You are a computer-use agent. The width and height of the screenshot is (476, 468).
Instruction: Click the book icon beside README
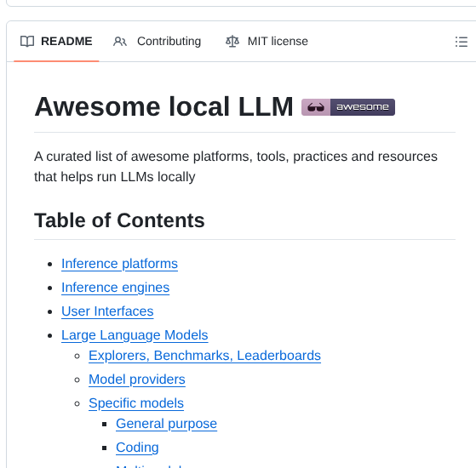coord(27,41)
